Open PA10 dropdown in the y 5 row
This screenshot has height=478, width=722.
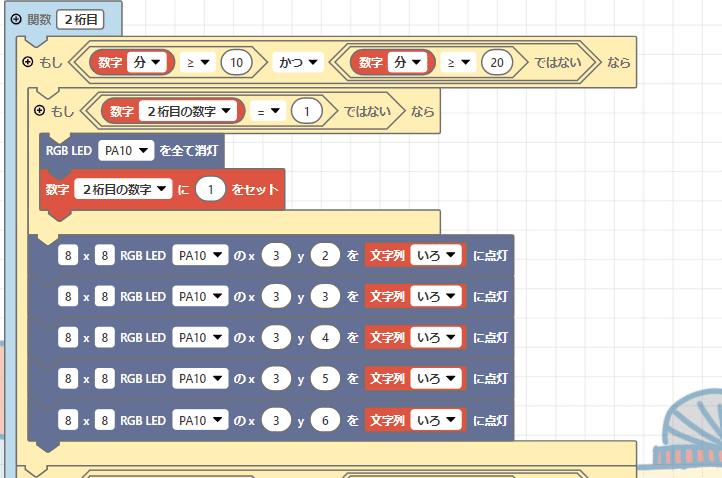(x=200, y=378)
